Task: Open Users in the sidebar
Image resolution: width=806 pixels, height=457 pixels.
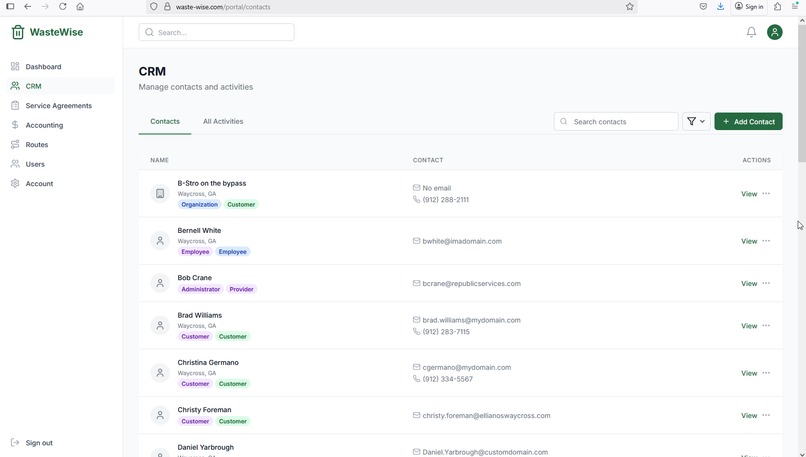Action: (61, 164)
